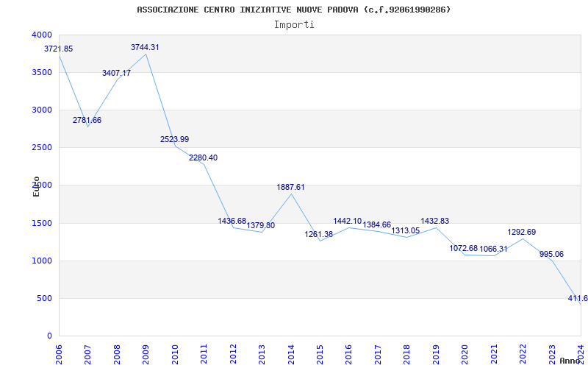Click the data label 2523.99
This screenshot has height=368, width=588.
tap(175, 139)
